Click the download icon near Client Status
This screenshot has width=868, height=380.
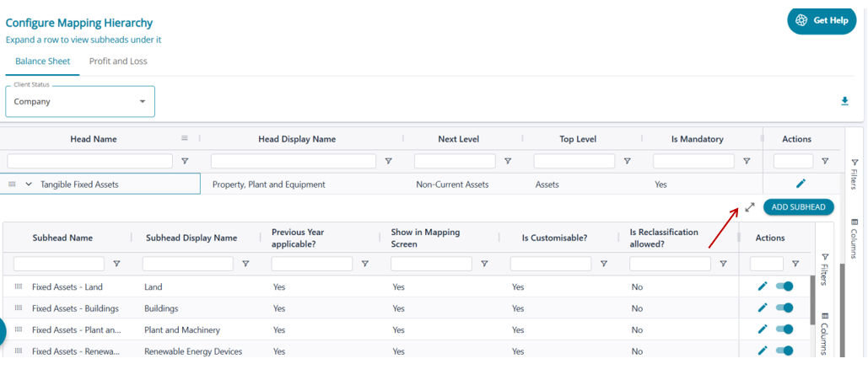[x=844, y=101]
